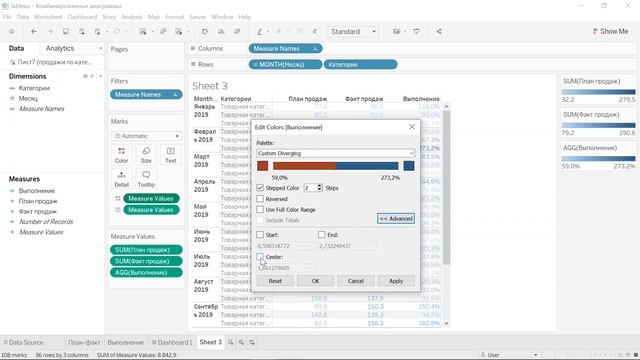Click the MONTH pill on Rows shelf

tap(285, 64)
